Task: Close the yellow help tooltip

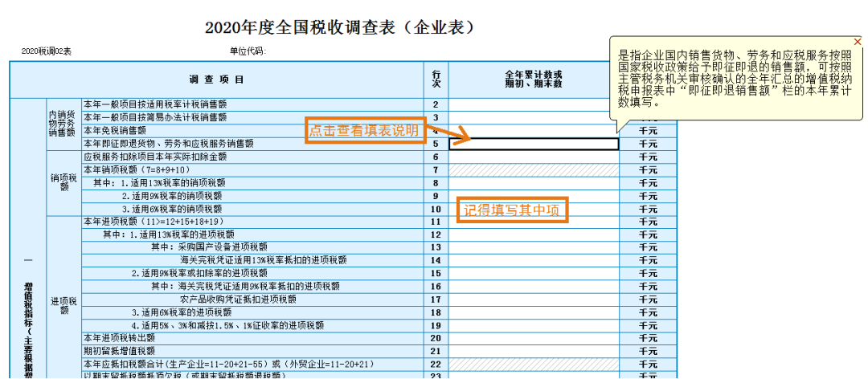Action: 858,42
